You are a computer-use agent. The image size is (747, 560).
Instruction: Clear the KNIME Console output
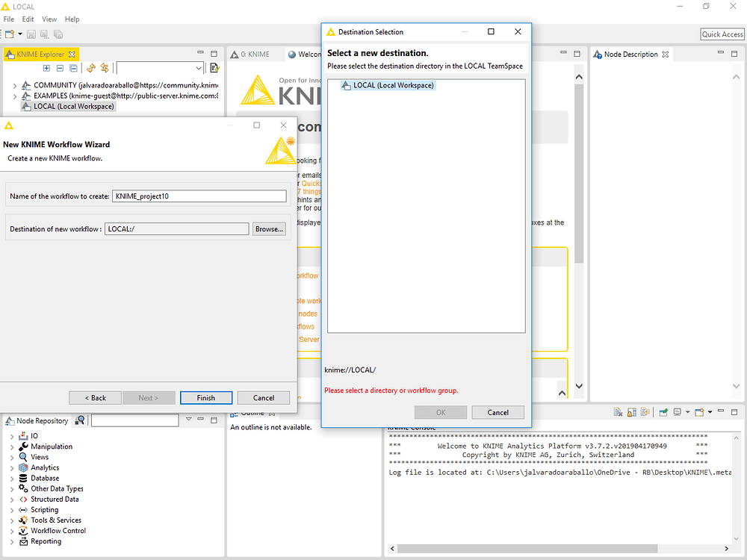(x=617, y=411)
